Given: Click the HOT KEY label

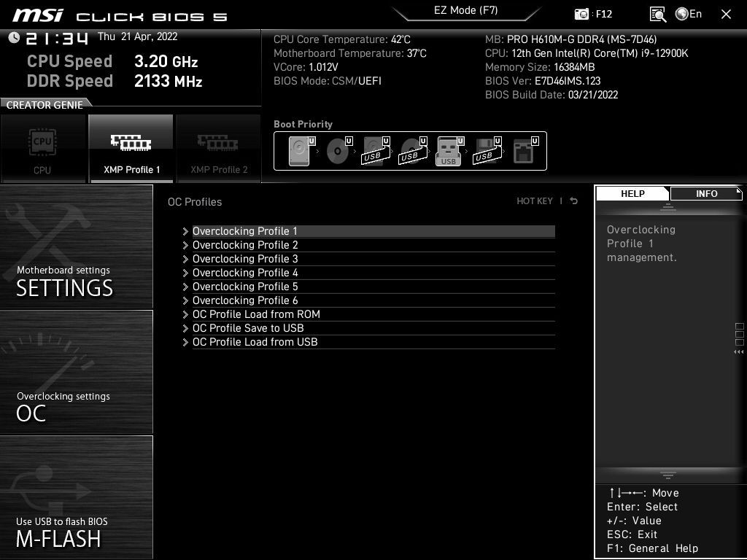Looking at the screenshot, I should pos(535,201).
